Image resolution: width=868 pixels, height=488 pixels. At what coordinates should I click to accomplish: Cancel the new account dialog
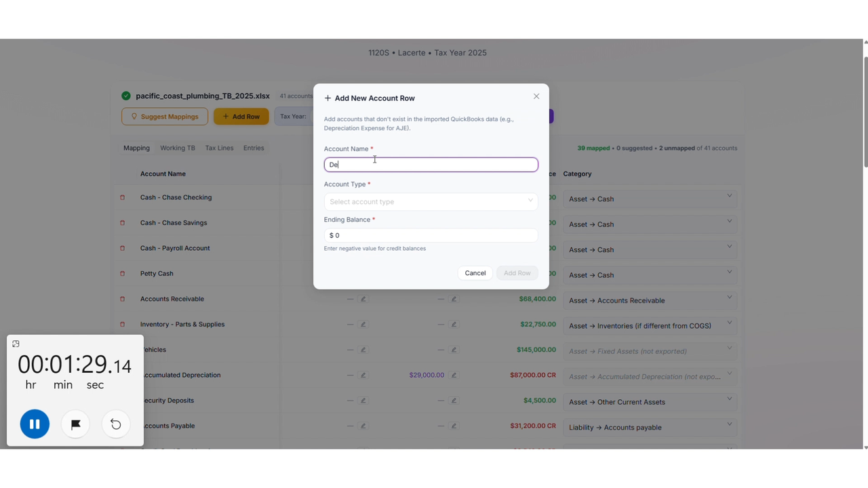coord(475,273)
